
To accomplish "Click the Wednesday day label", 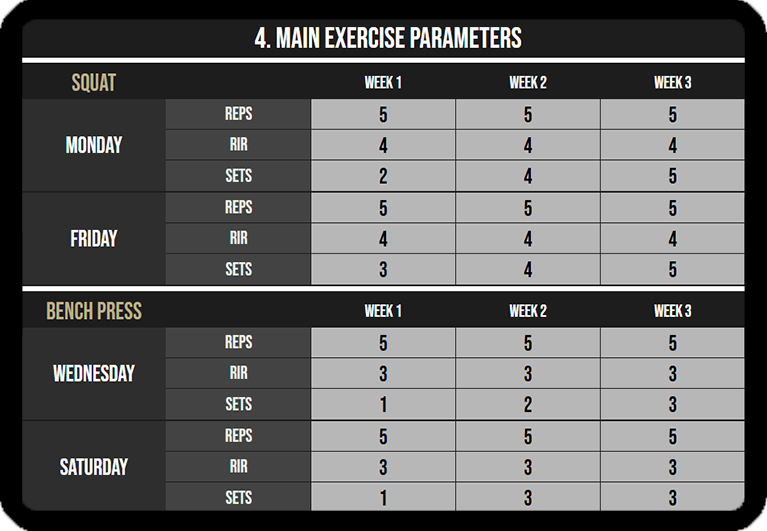I will 94,374.
